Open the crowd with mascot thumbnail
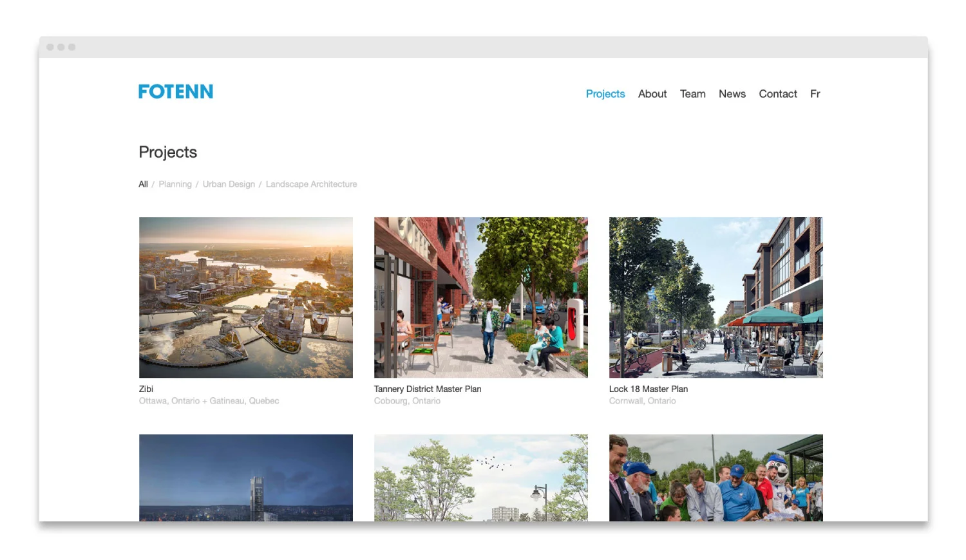The height and width of the screenshot is (560, 966). (716, 478)
